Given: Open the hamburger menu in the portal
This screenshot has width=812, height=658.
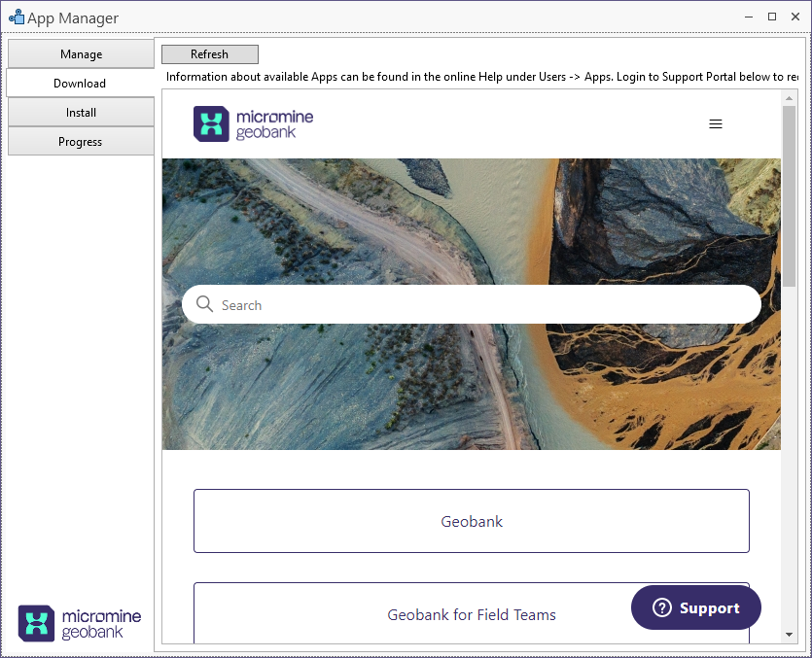Looking at the screenshot, I should tap(715, 123).
